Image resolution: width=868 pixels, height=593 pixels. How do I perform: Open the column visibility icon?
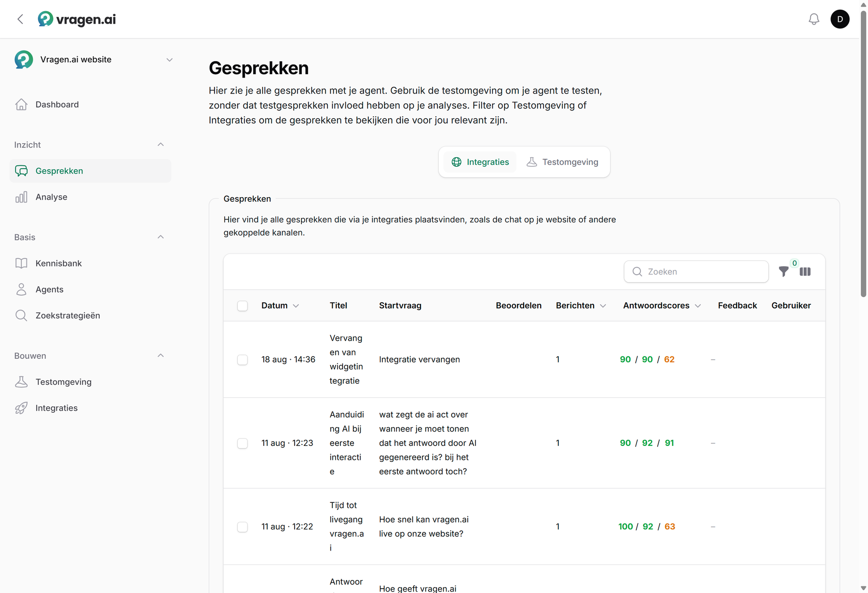[x=805, y=272]
